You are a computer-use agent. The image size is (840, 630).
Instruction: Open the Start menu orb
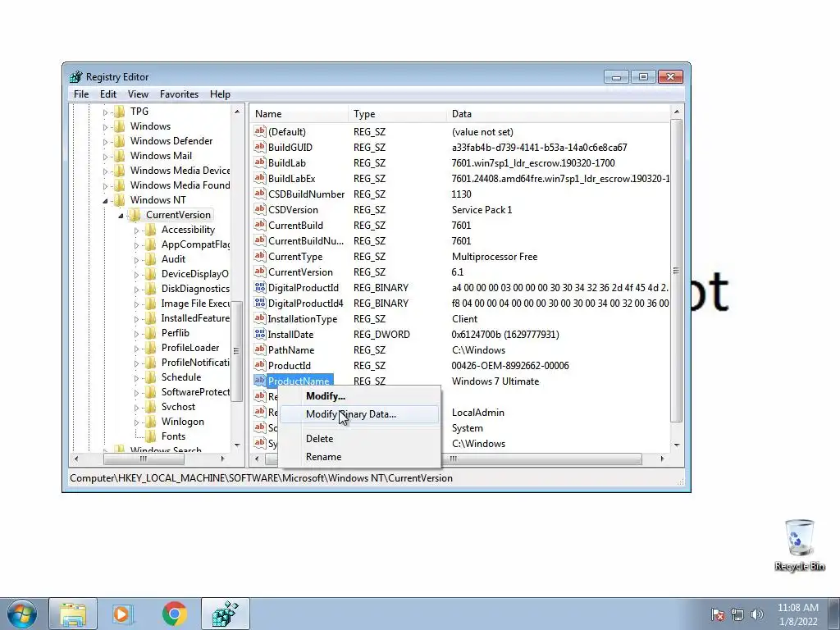pyautogui.click(x=22, y=614)
